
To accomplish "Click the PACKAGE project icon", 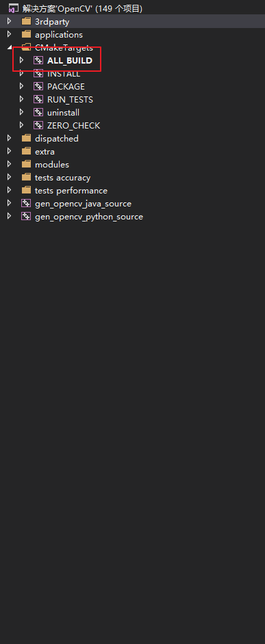I will click(x=38, y=87).
